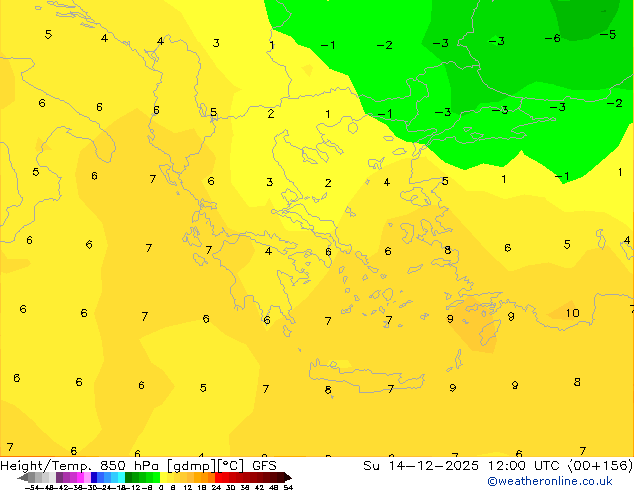Pick the dark blue swatch in the legend

94,477
